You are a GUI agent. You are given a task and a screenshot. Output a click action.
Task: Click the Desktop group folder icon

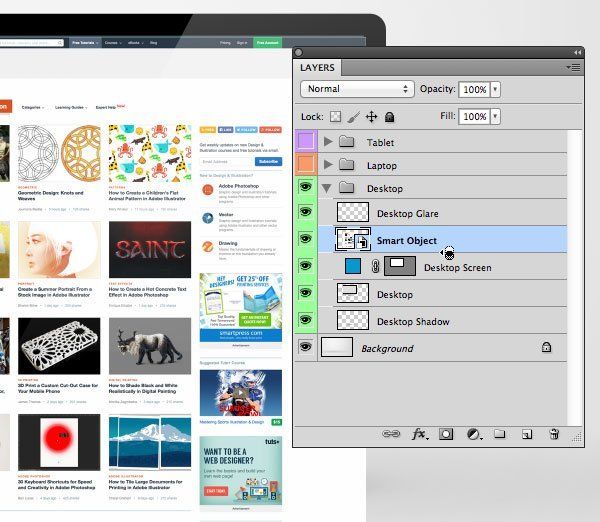(347, 188)
